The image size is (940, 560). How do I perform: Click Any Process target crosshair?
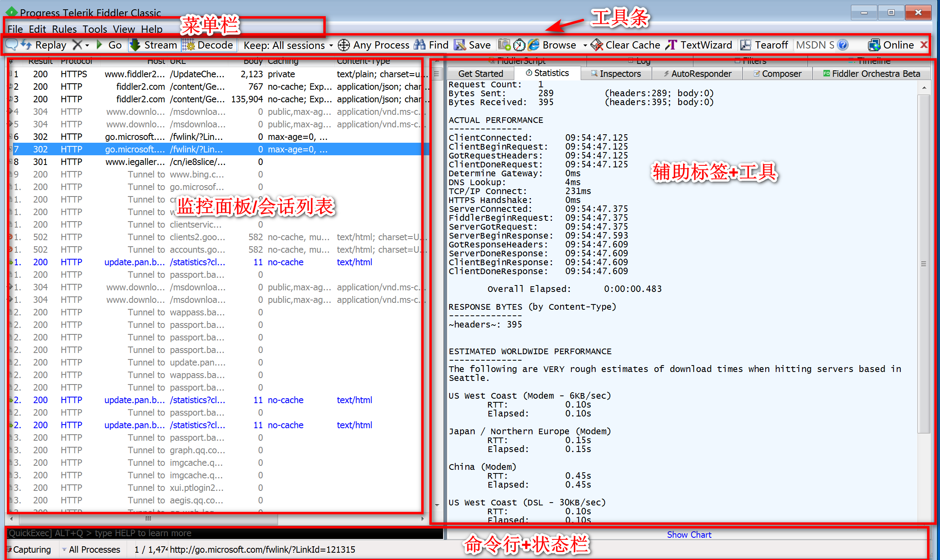point(373,45)
